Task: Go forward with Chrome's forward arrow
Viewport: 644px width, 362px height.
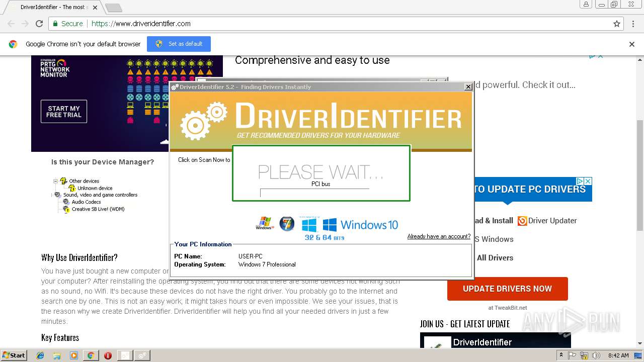Action: pos(25,24)
